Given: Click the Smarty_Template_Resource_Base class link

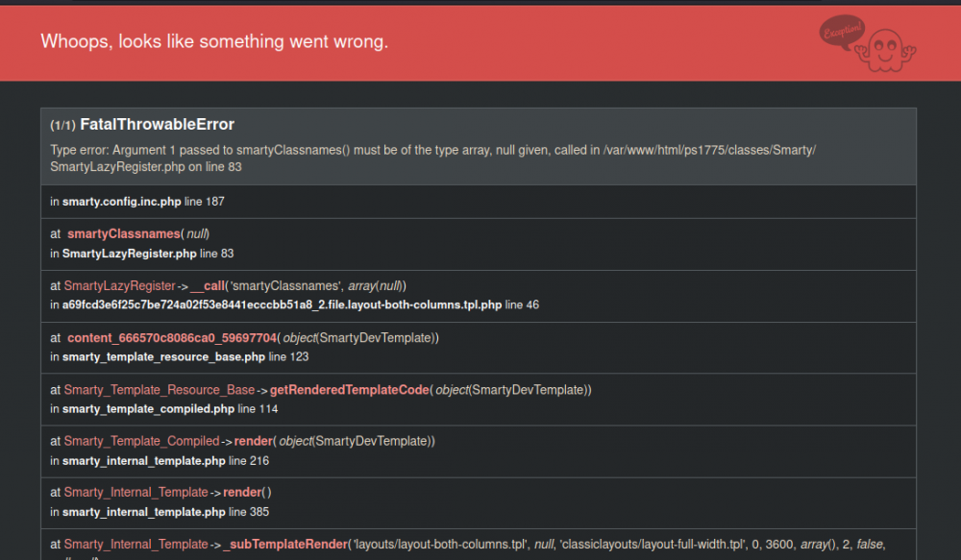Looking at the screenshot, I should coord(160,389).
